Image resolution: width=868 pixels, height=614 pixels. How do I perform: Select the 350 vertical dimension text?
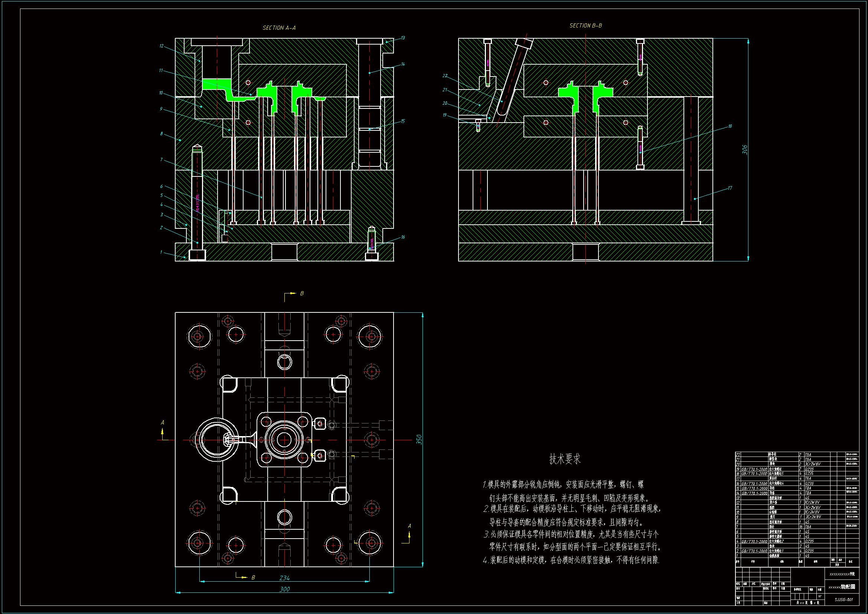pyautogui.click(x=419, y=439)
